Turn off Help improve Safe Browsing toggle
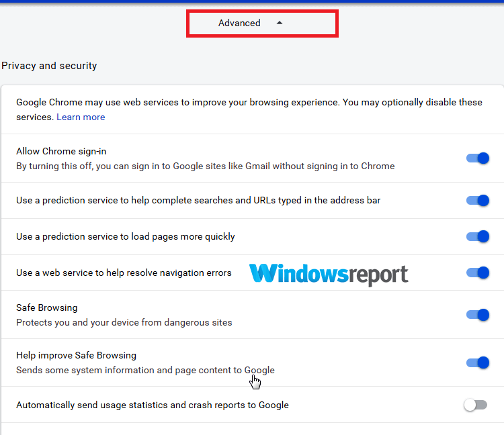 478,362
